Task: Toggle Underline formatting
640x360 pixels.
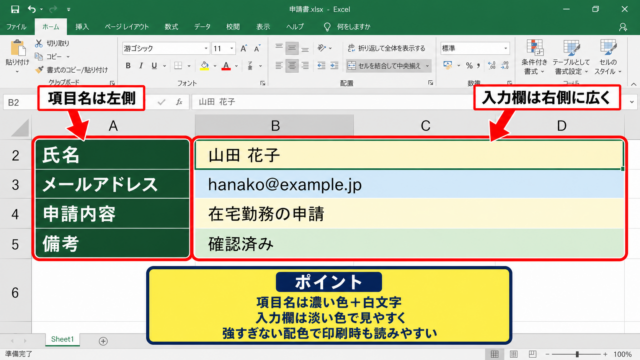Action: [154, 66]
